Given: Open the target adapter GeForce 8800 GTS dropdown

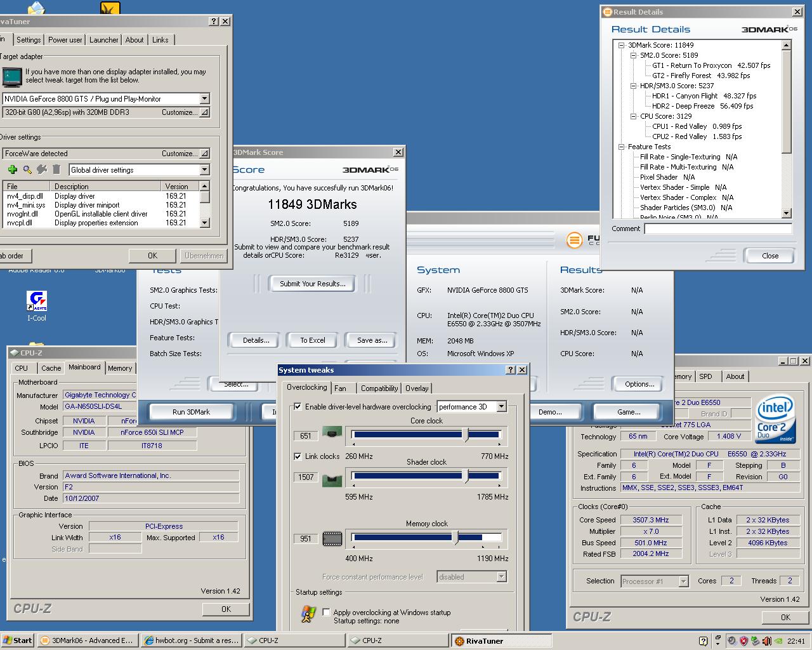Looking at the screenshot, I should point(204,99).
